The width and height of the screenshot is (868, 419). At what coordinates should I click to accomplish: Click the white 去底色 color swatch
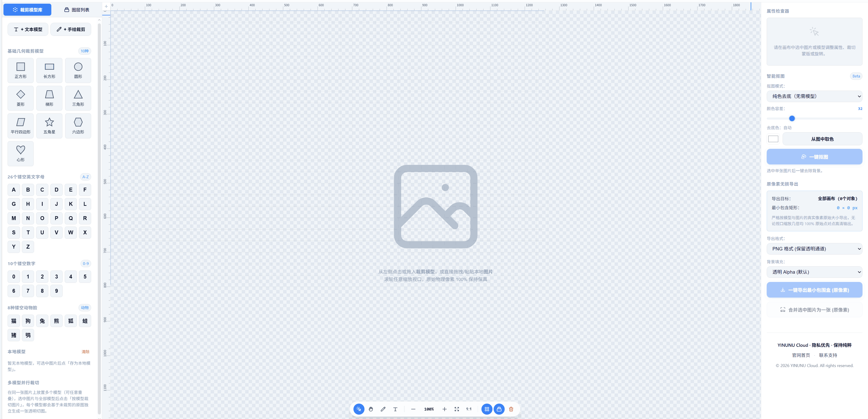click(x=773, y=139)
